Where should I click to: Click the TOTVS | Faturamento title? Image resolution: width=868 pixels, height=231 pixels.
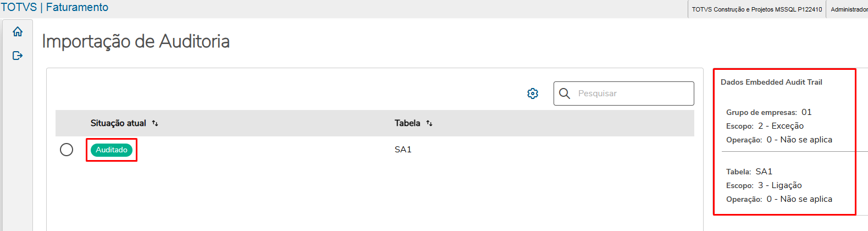click(x=55, y=8)
